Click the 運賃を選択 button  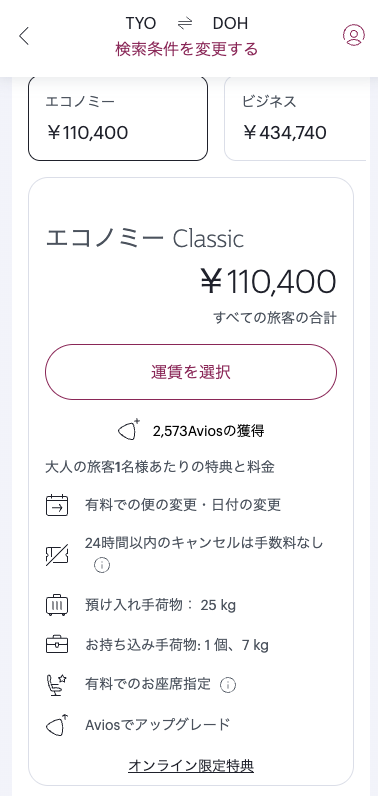click(191, 372)
